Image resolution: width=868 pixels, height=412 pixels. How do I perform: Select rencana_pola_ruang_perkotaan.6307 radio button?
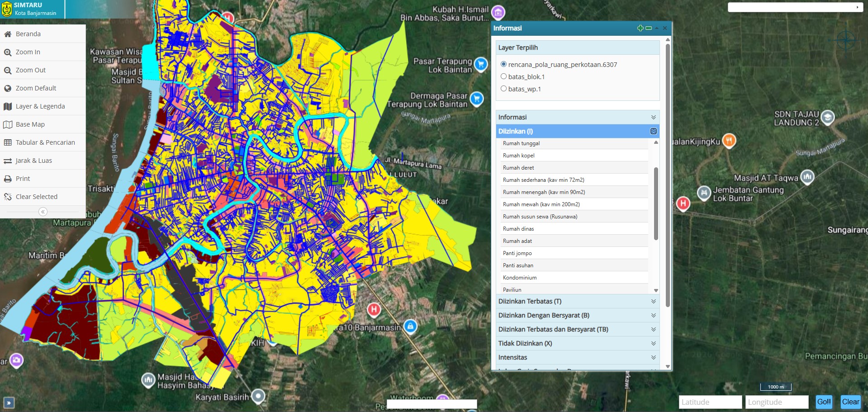click(503, 64)
